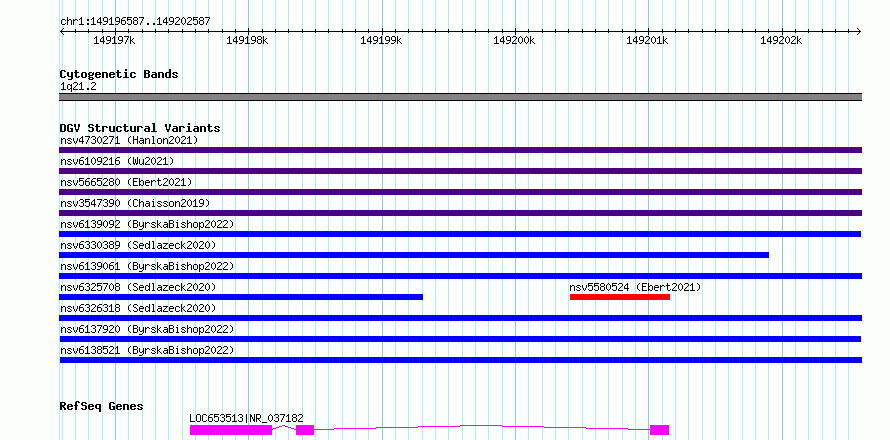Viewport: 890px width, 440px height.
Task: Click the nsv5665280 (Ebert2021) label text
Action: pyautogui.click(x=126, y=182)
